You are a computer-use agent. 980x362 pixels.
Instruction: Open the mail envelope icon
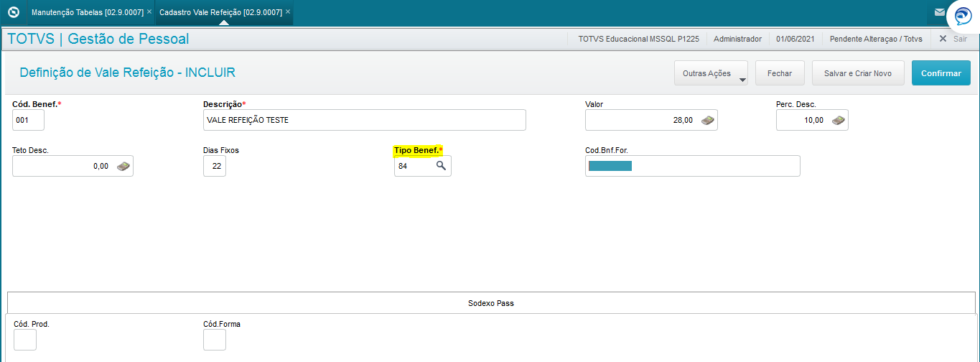pyautogui.click(x=939, y=12)
